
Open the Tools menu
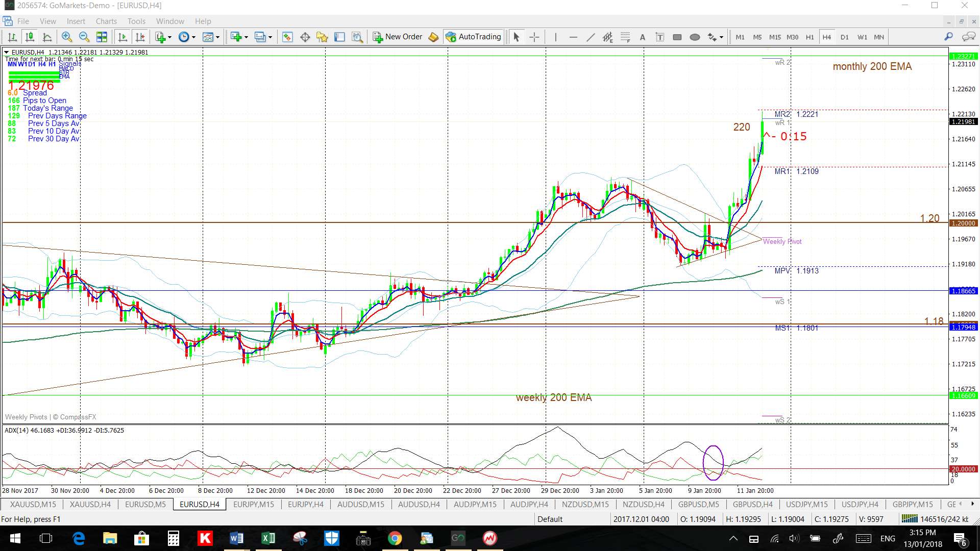point(136,21)
